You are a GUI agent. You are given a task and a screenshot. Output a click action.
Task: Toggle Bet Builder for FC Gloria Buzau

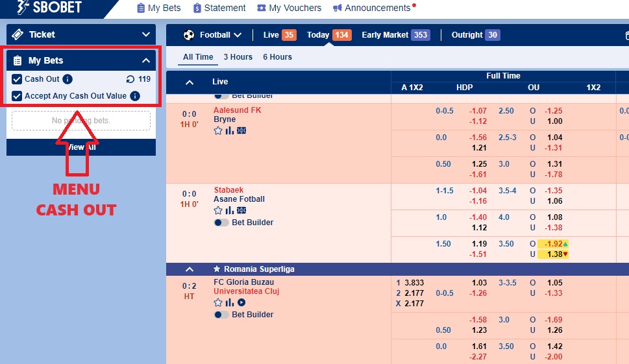coord(221,315)
